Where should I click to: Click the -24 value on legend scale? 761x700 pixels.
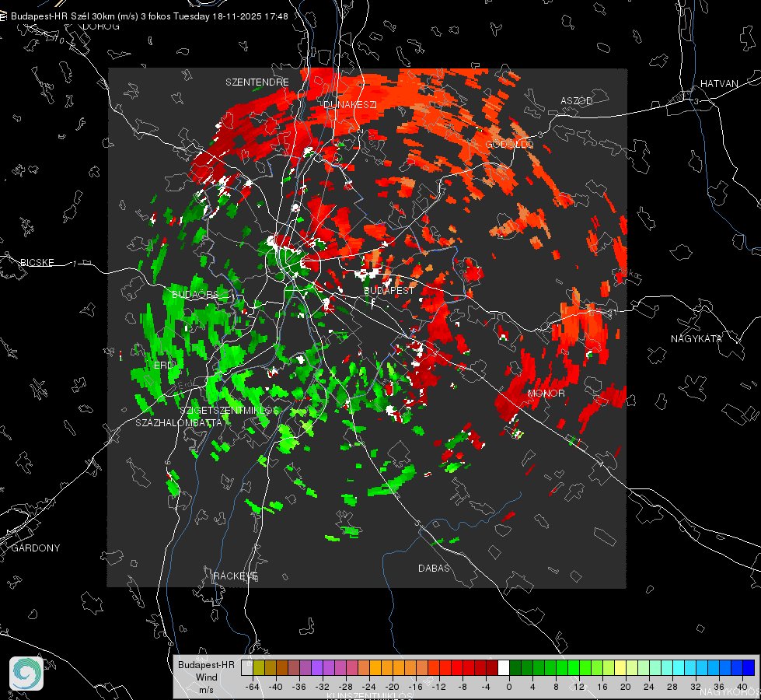pos(369,687)
